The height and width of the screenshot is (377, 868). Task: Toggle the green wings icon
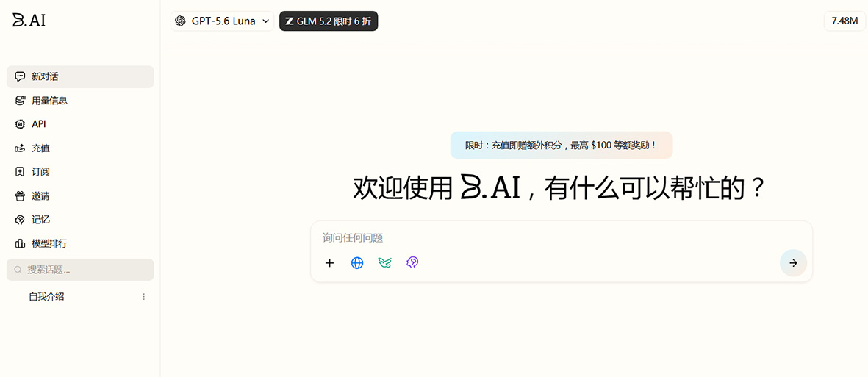click(384, 263)
